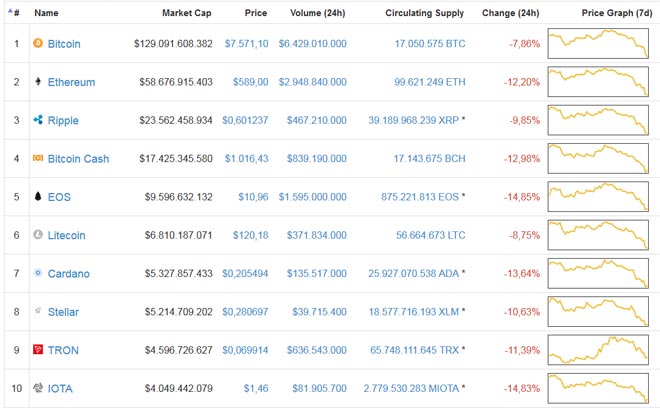Open Bitcoin's 7-day price graph

click(598, 44)
